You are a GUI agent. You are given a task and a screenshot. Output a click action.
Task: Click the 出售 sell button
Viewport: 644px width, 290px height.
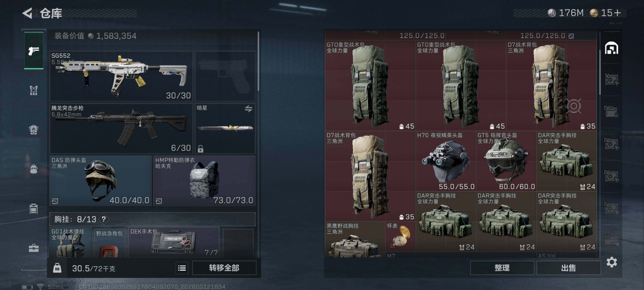tap(569, 268)
